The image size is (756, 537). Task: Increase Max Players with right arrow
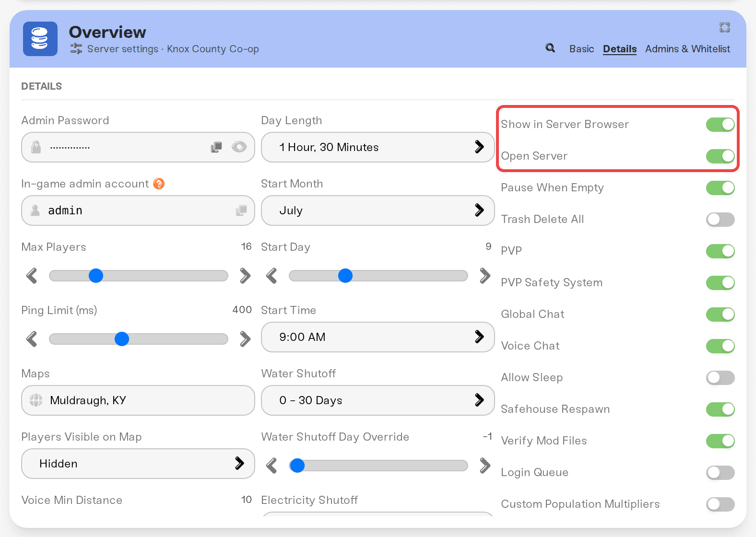click(245, 276)
